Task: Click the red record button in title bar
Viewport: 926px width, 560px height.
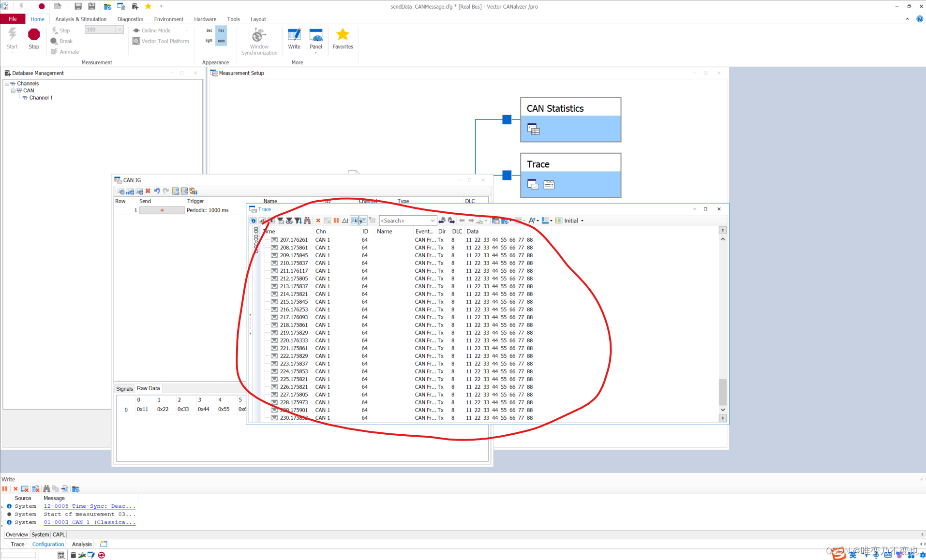Action: (42, 6)
